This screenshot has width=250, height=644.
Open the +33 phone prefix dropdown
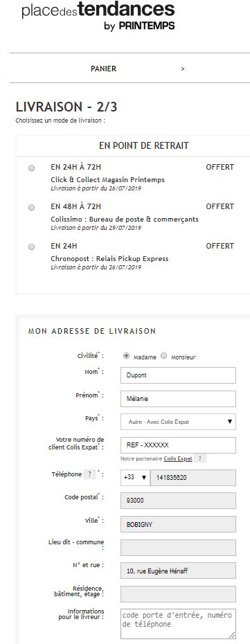135,478
